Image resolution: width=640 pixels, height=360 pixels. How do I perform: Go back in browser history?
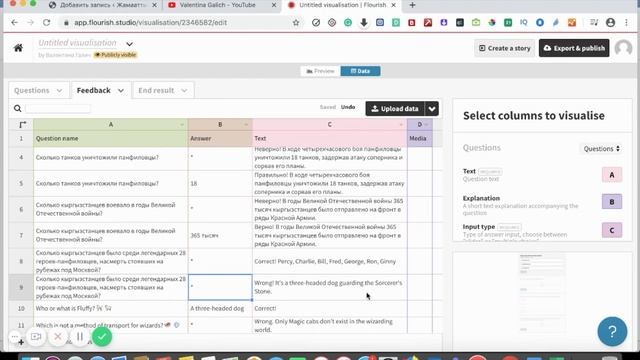point(15,23)
